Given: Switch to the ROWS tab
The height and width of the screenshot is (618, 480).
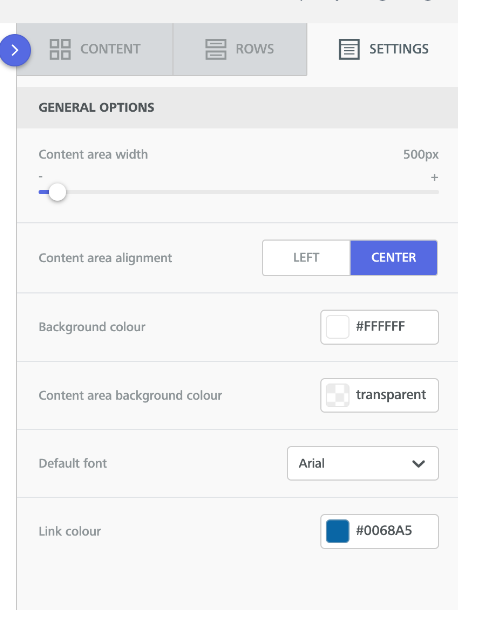Looking at the screenshot, I should pyautogui.click(x=240, y=49).
